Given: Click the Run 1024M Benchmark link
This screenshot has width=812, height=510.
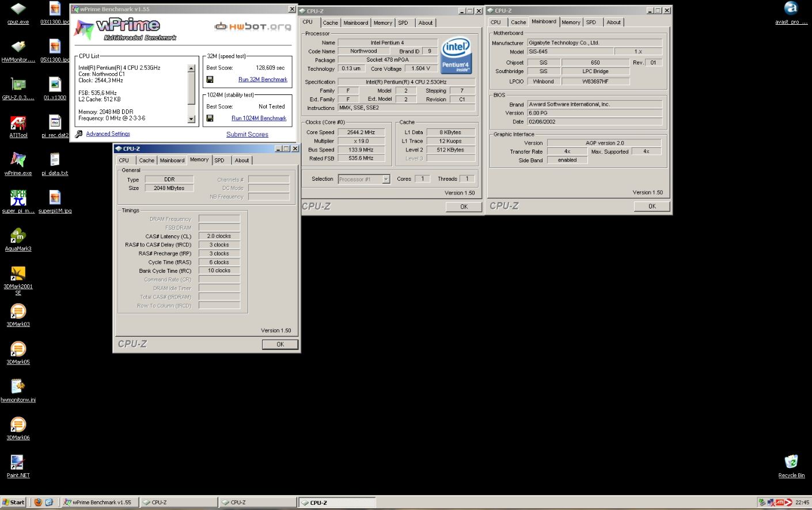Looking at the screenshot, I should tap(259, 118).
